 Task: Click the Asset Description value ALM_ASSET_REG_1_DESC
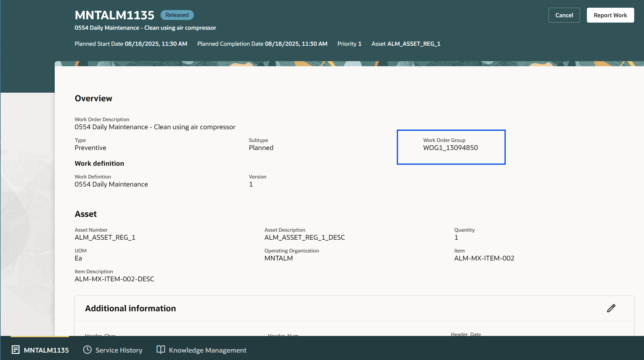[x=304, y=237]
